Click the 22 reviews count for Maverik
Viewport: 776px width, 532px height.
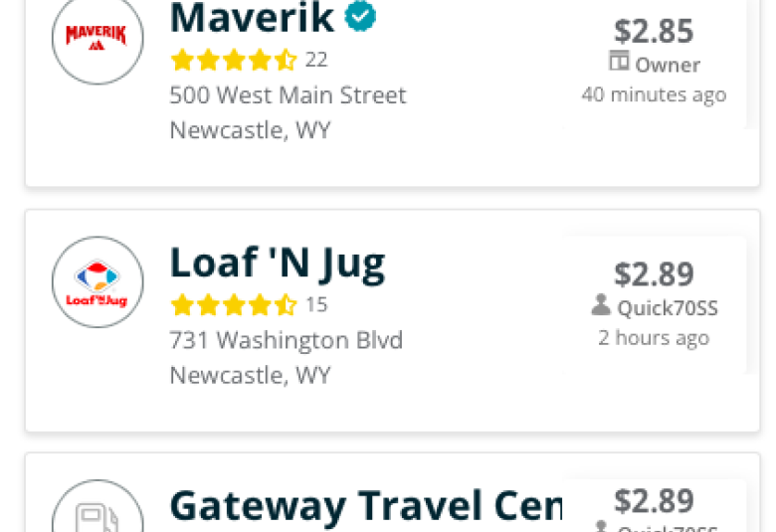pos(316,60)
